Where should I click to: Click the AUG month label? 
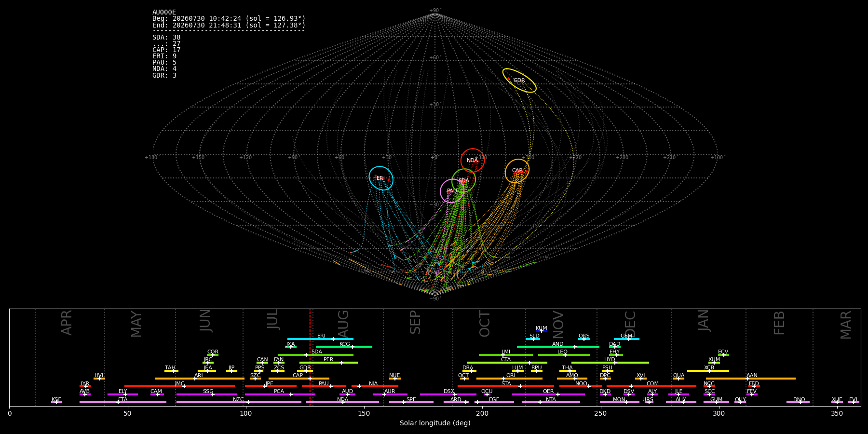click(343, 325)
